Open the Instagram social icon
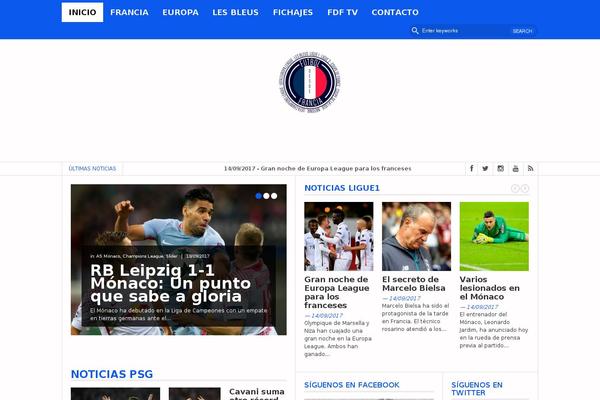Image resolution: width=600 pixels, height=400 pixels. [501, 168]
